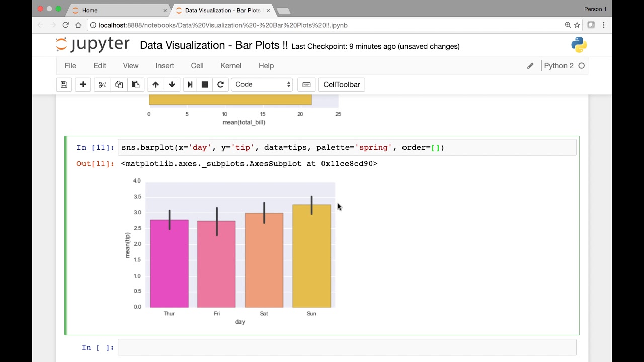Go back in browser history
This screenshot has height=362, width=644.
(x=41, y=25)
